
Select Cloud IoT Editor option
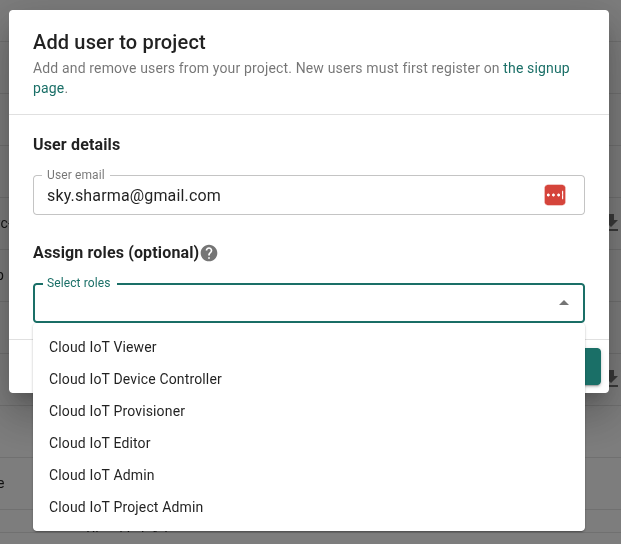pyautogui.click(x=100, y=443)
